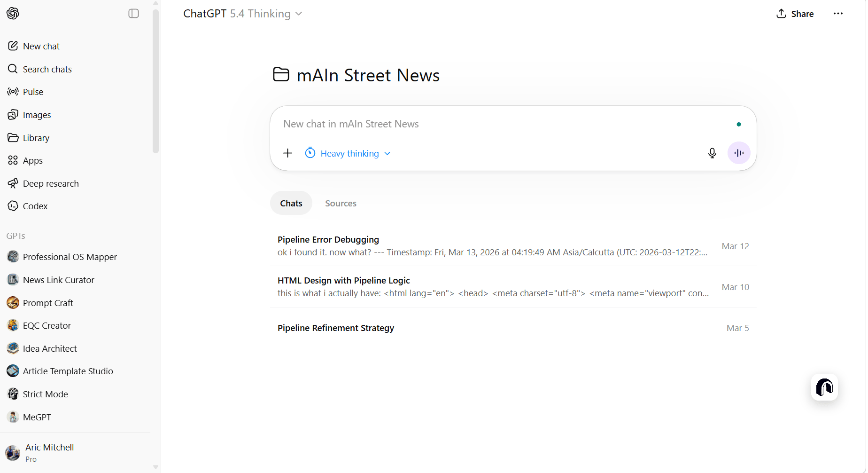Click the Share button
Screen dimensions: 868x473
795,14
